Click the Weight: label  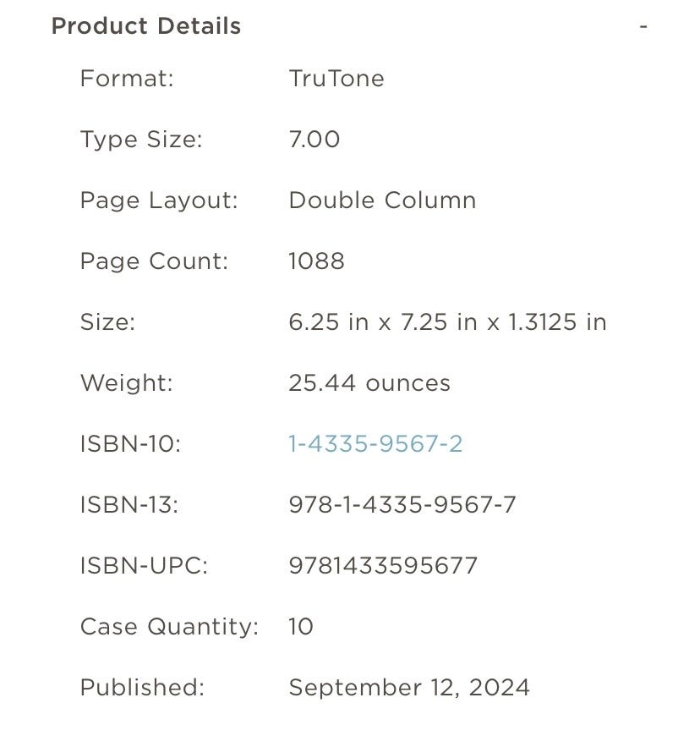point(126,383)
